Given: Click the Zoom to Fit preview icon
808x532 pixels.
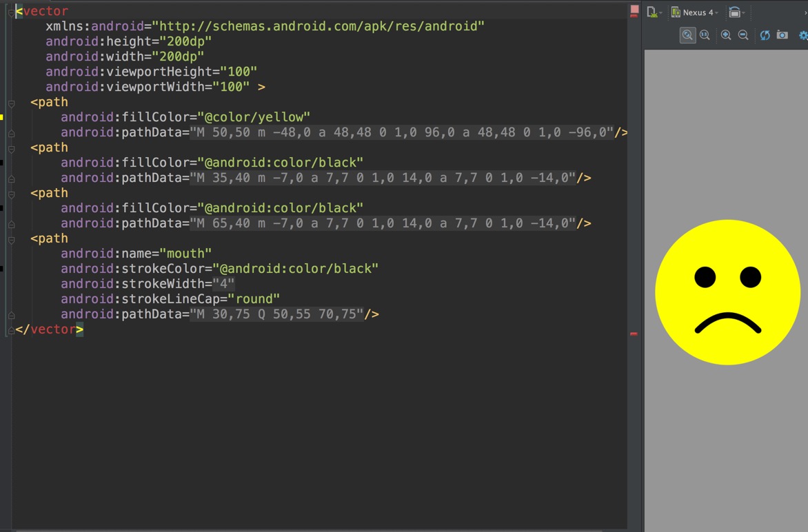Looking at the screenshot, I should coord(687,35).
